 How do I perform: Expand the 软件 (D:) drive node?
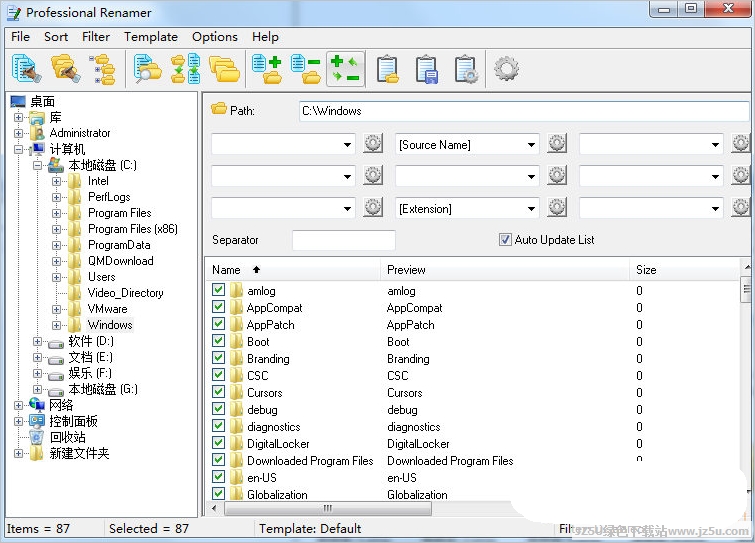click(x=37, y=341)
